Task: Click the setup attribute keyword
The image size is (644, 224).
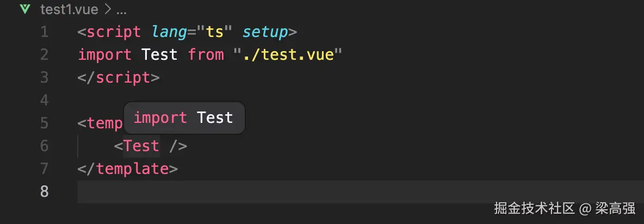Action: (265, 32)
